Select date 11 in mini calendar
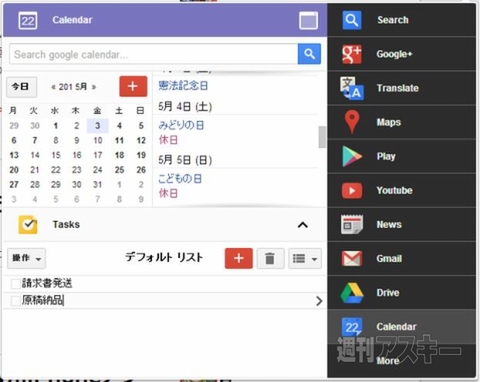Screen dimensions: 480x382 119,140
